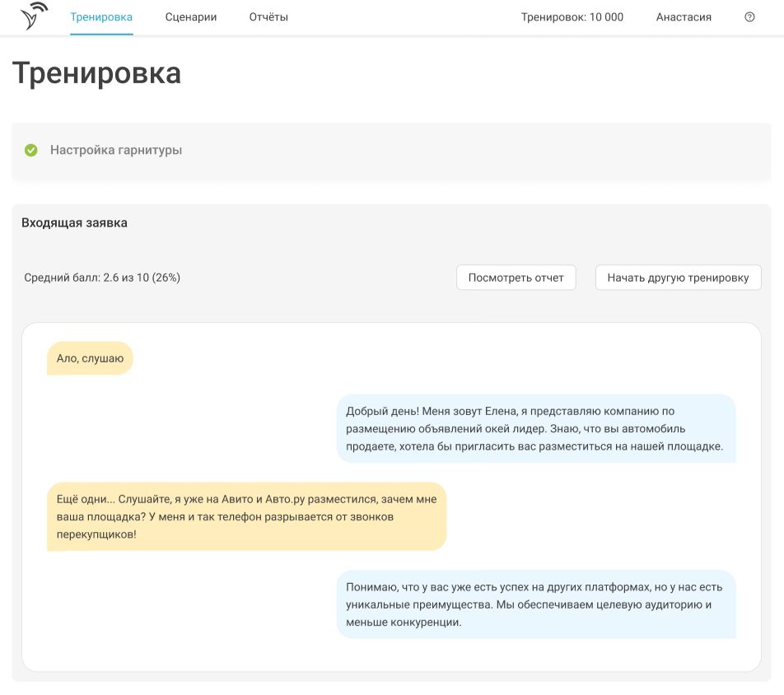Open the Анастасия user menu
784x695 pixels.
[x=684, y=17]
